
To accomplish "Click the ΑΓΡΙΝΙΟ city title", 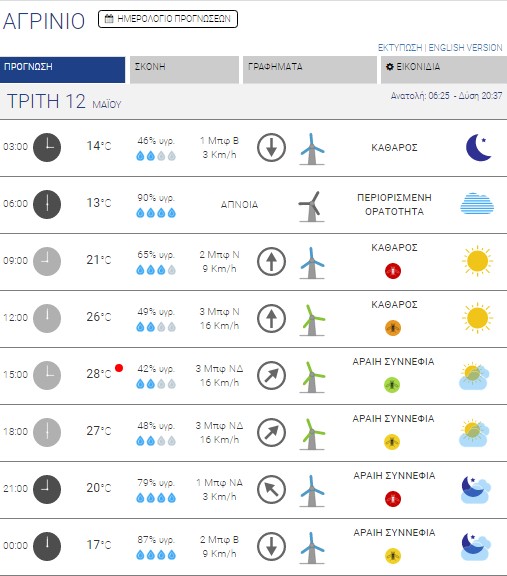I will point(44,21).
